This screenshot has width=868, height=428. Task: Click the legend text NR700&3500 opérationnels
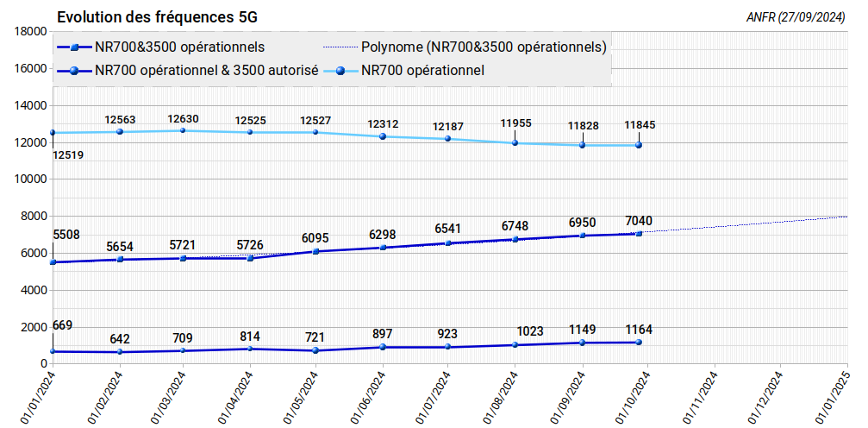180,47
